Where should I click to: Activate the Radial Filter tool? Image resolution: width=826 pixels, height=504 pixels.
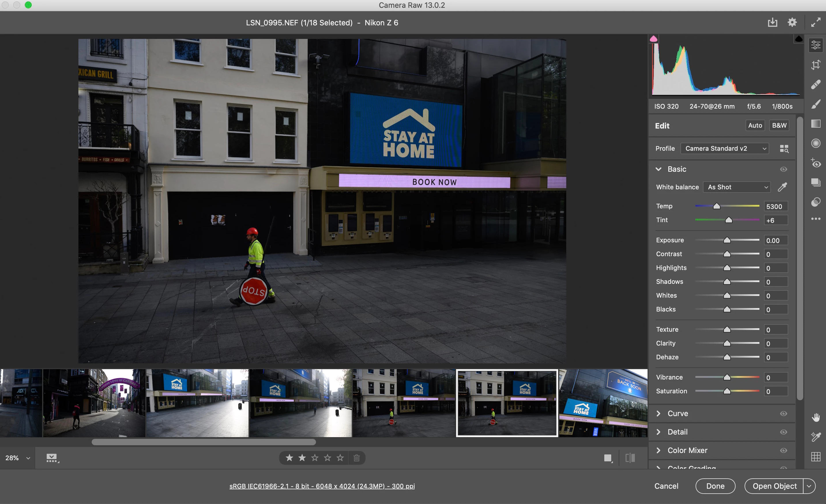click(x=816, y=143)
